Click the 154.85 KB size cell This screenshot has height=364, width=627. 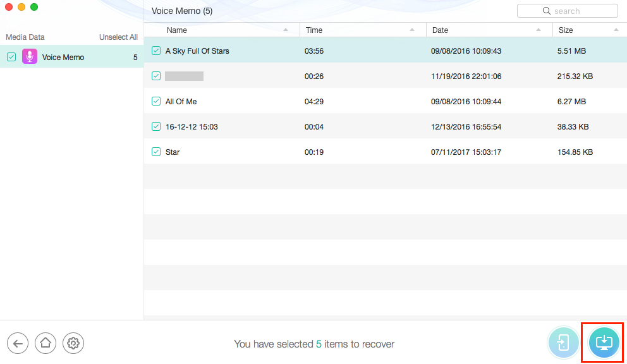pyautogui.click(x=575, y=152)
